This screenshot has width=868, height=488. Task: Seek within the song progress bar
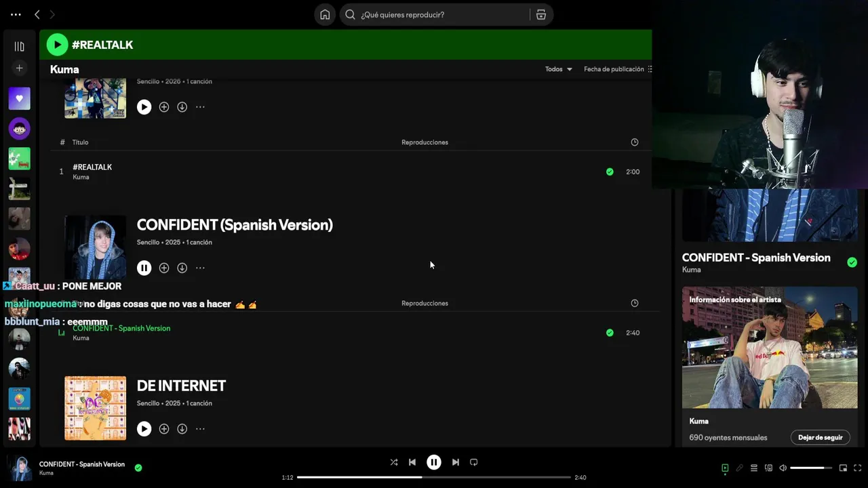(x=434, y=477)
